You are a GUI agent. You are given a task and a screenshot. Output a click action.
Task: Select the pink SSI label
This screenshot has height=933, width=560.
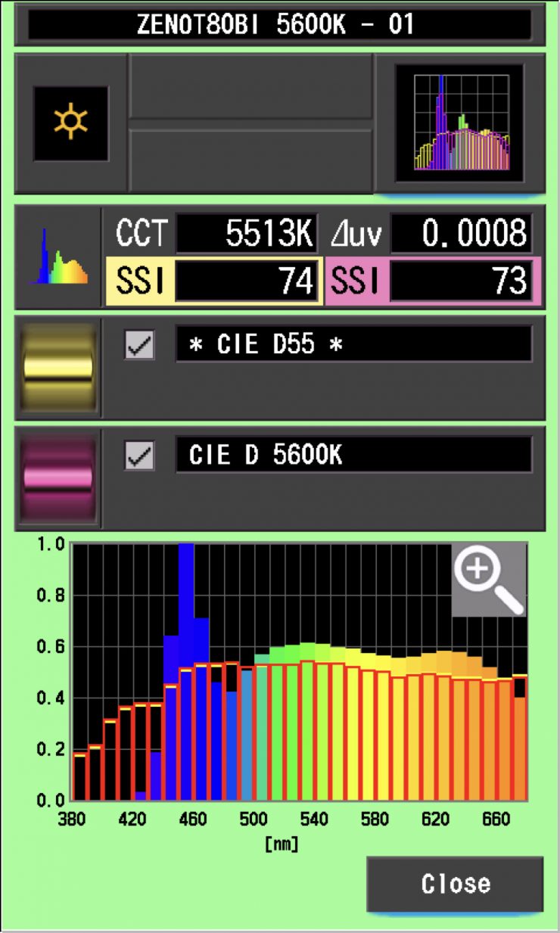pos(356,281)
